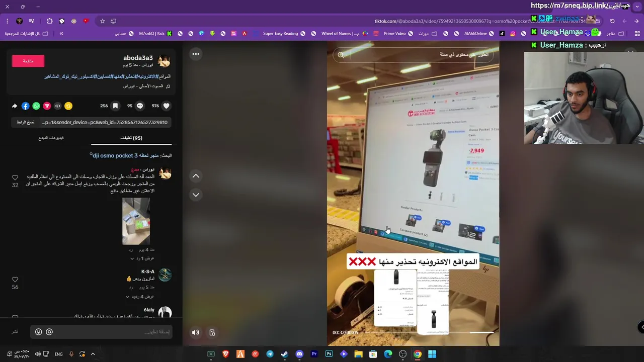The image size is (644, 362).
Task: Click the red send-to-friends icon
Action: (x=47, y=106)
